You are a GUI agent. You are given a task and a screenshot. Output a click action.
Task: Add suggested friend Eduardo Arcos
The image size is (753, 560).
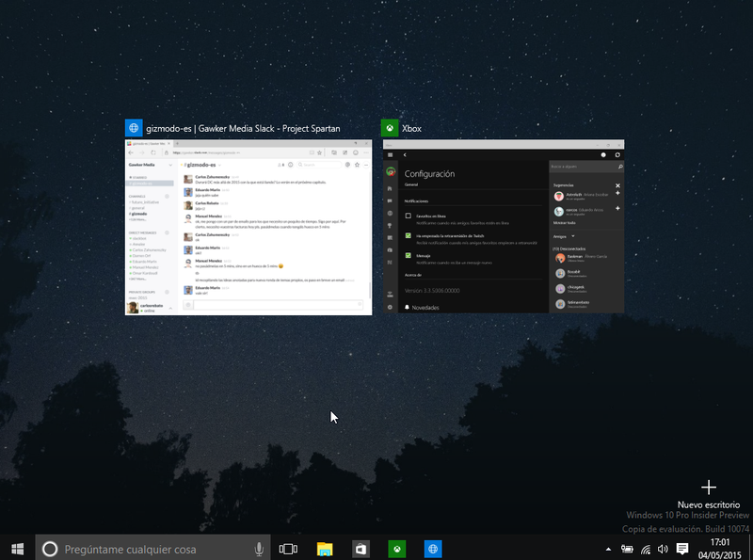coord(617,208)
